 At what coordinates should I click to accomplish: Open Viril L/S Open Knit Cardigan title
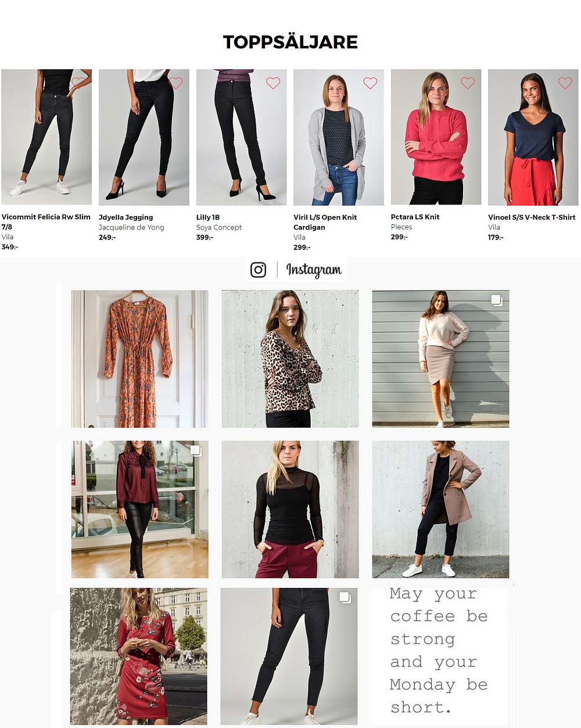tap(325, 222)
